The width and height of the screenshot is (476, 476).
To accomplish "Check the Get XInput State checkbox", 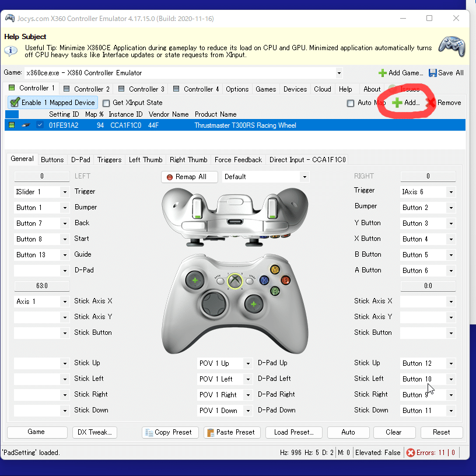I will [106, 103].
